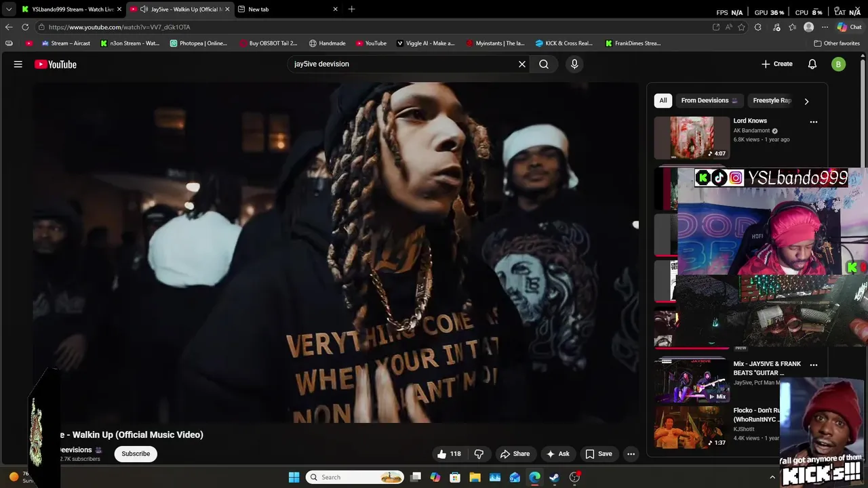Close the YSLbando999 Stream tab
The width and height of the screenshot is (868, 488).
point(119,9)
